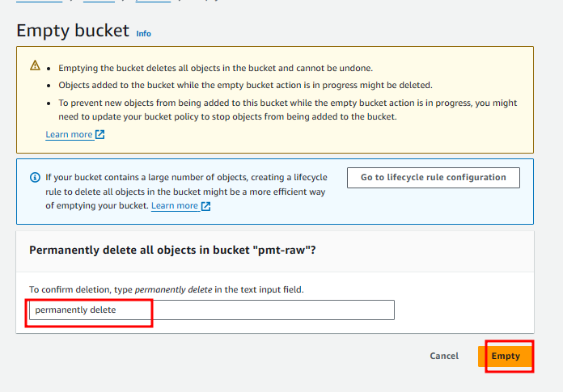Click the Empty bucket page heading
The height and width of the screenshot is (392, 563).
[x=73, y=31]
